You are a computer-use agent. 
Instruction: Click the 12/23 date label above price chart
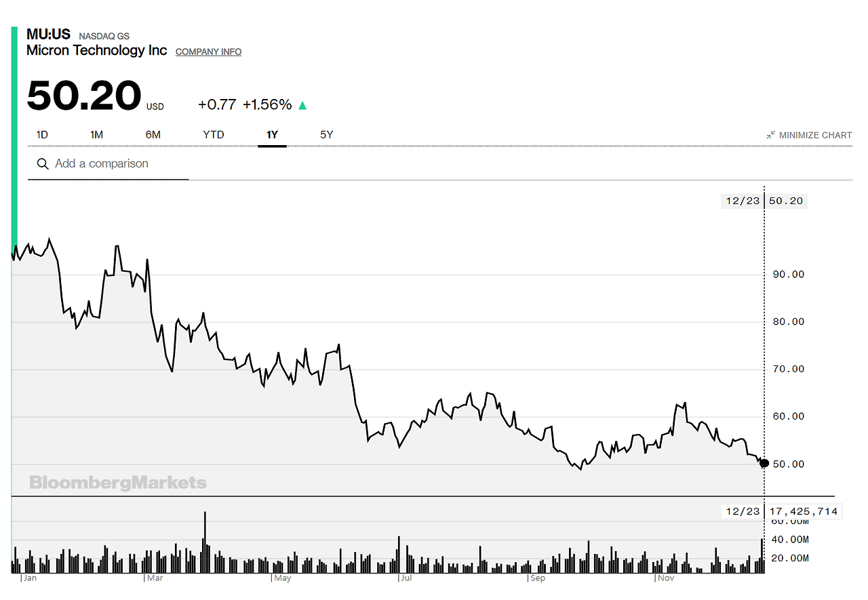741,201
